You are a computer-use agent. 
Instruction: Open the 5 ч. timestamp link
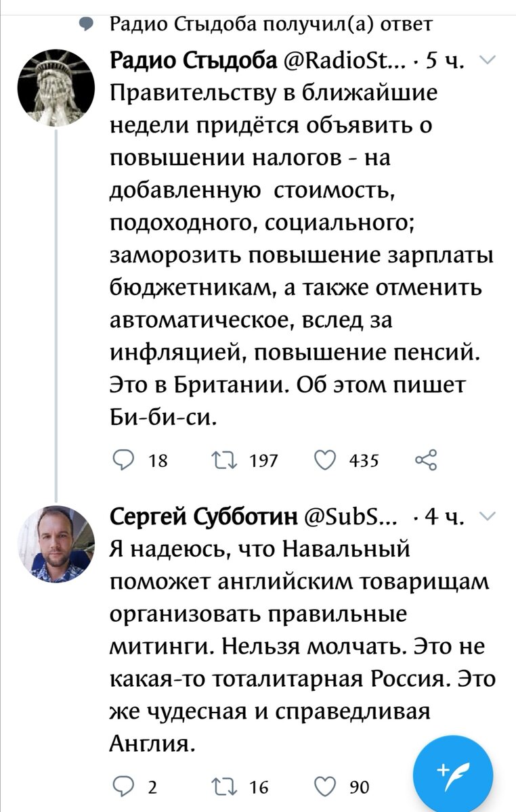pyautogui.click(x=442, y=63)
